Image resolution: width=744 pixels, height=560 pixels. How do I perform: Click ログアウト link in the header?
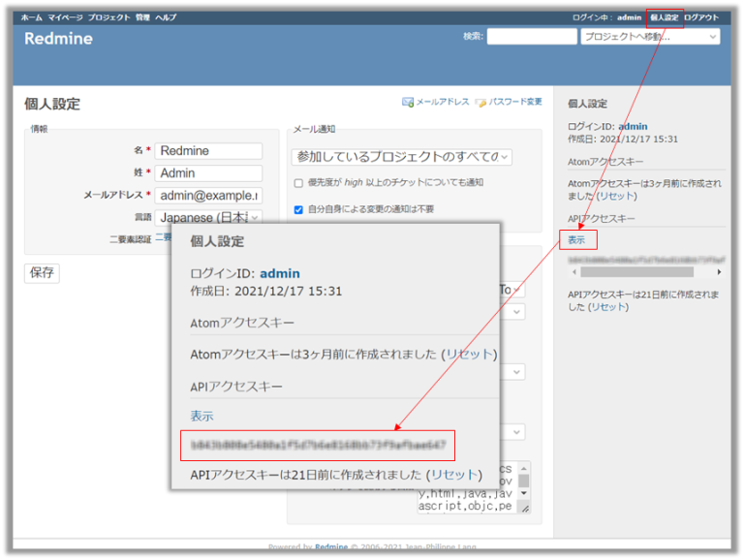[701, 17]
